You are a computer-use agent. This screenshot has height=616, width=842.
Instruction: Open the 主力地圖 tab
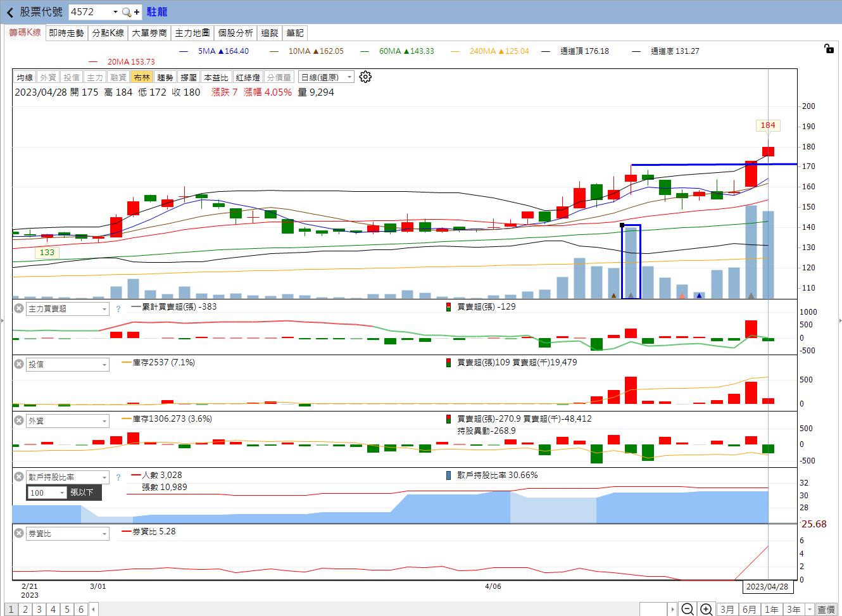pyautogui.click(x=192, y=33)
